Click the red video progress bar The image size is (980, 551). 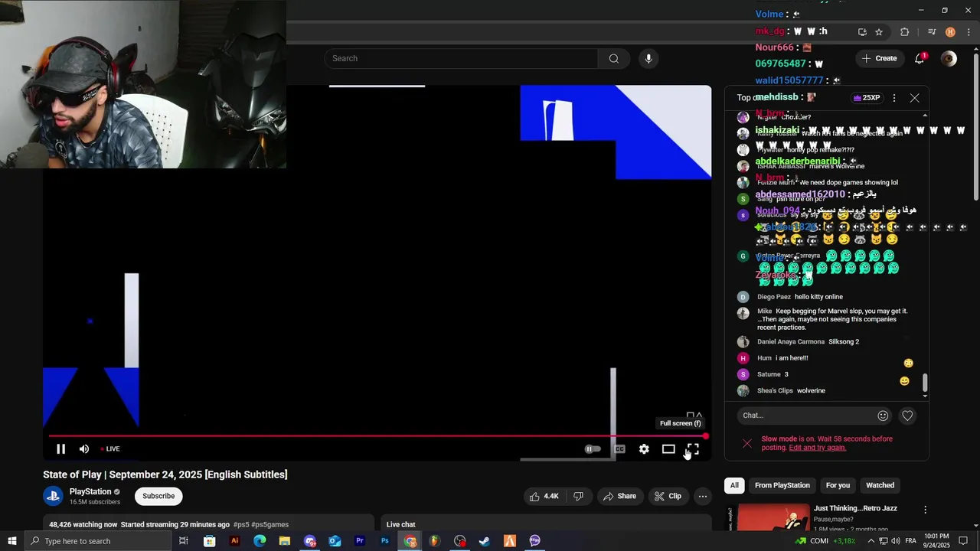point(377,436)
